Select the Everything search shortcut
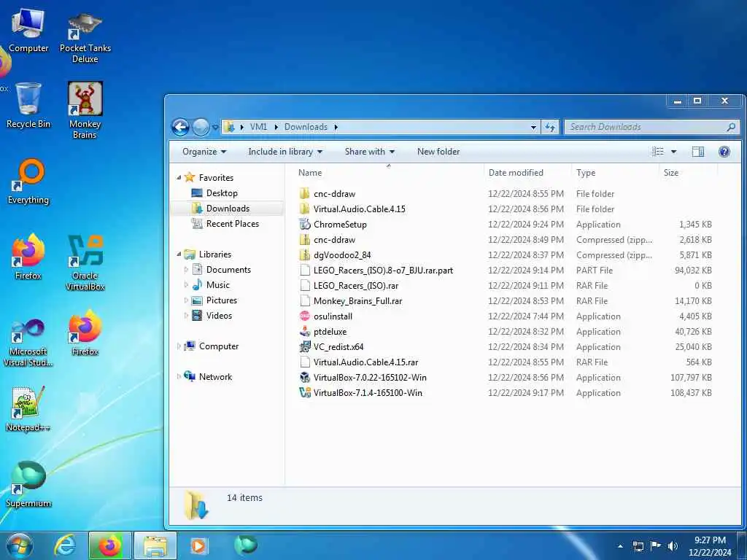 [x=28, y=181]
